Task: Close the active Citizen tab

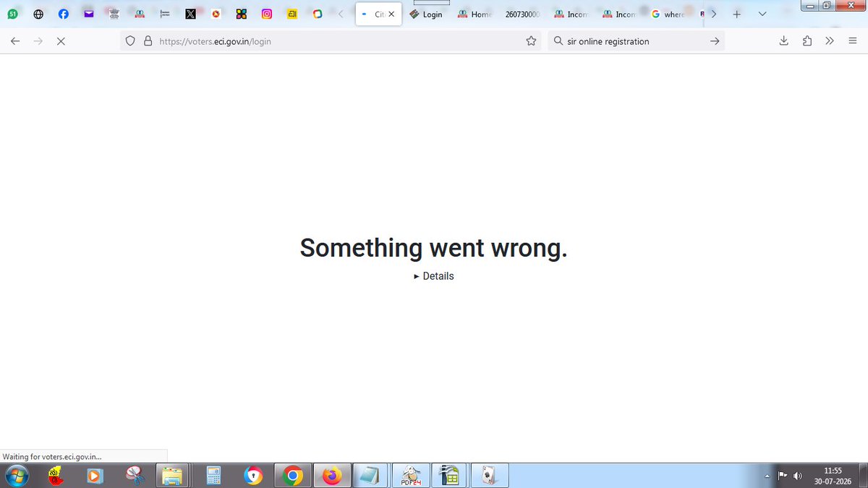Action: pos(391,14)
